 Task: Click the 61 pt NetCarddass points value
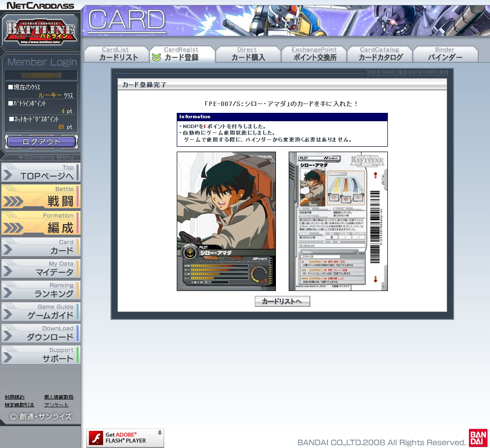point(65,127)
